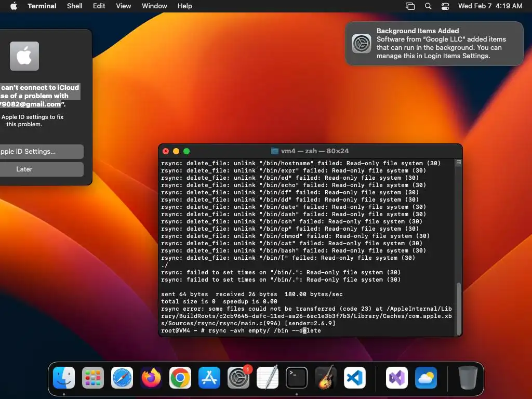Click the "/bin/chmod" failed line
The image size is (532, 399).
coord(295,236)
